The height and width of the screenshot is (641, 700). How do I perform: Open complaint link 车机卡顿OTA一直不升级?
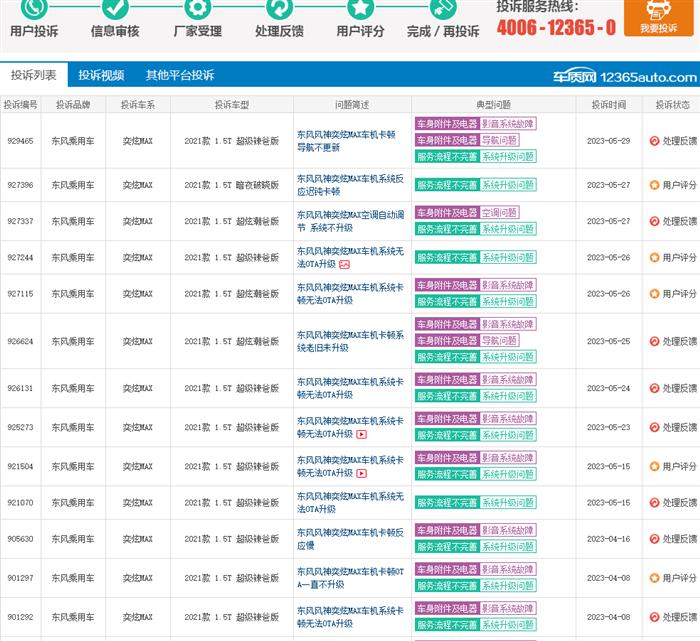tap(350, 578)
